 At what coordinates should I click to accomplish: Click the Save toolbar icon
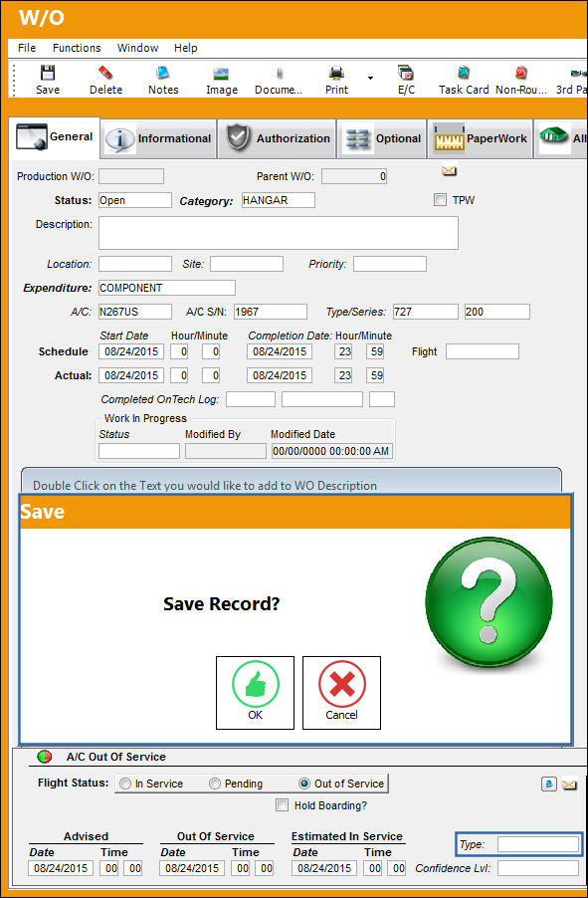click(x=48, y=73)
